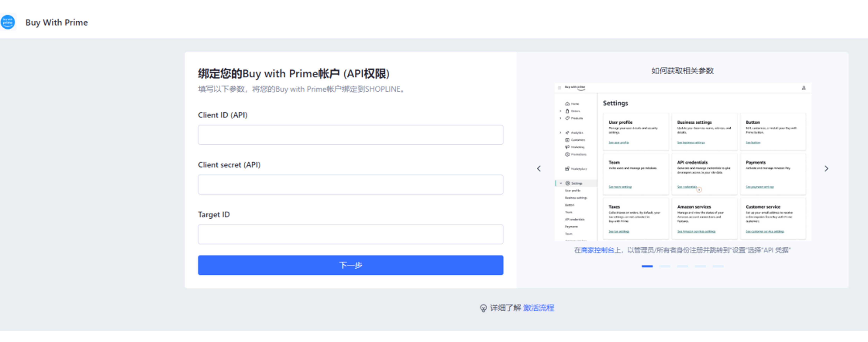The height and width of the screenshot is (342, 868).
Task: Advance to next tutorial slide arrow
Action: 826,169
